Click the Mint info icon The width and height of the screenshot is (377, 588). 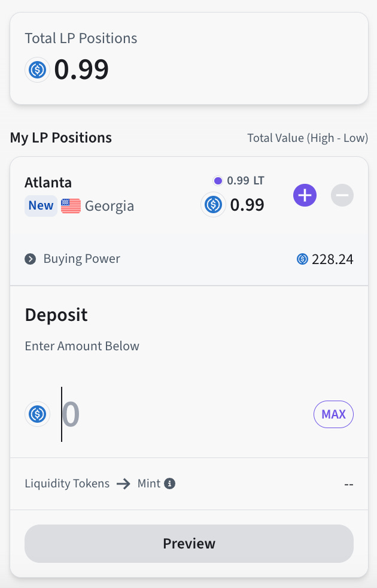pyautogui.click(x=170, y=483)
